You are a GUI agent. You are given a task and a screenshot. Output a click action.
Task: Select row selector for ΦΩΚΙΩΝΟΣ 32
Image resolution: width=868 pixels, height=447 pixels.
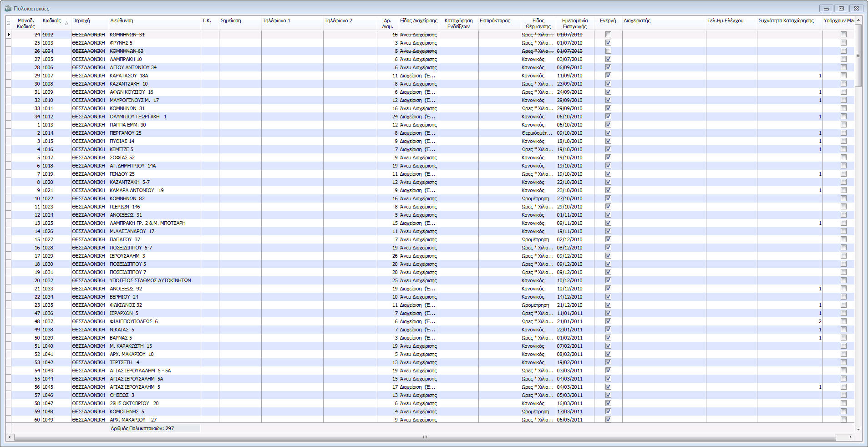pyautogui.click(x=8, y=305)
